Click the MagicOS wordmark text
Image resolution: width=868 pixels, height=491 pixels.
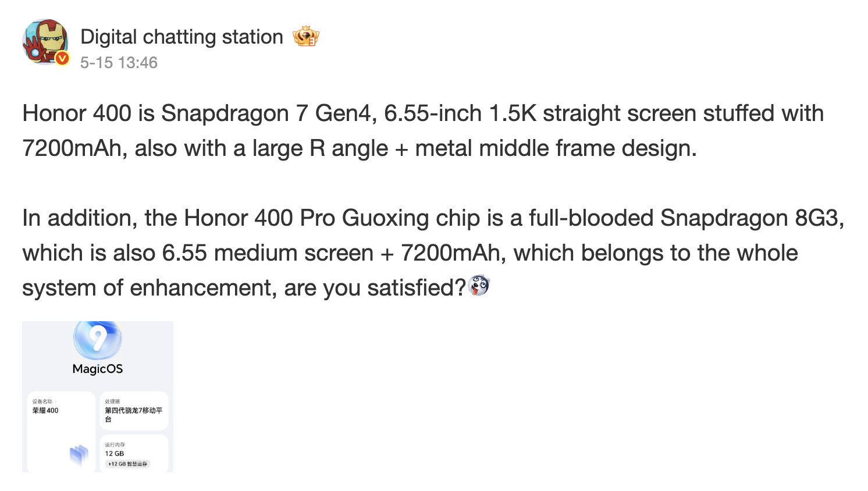[x=98, y=369]
